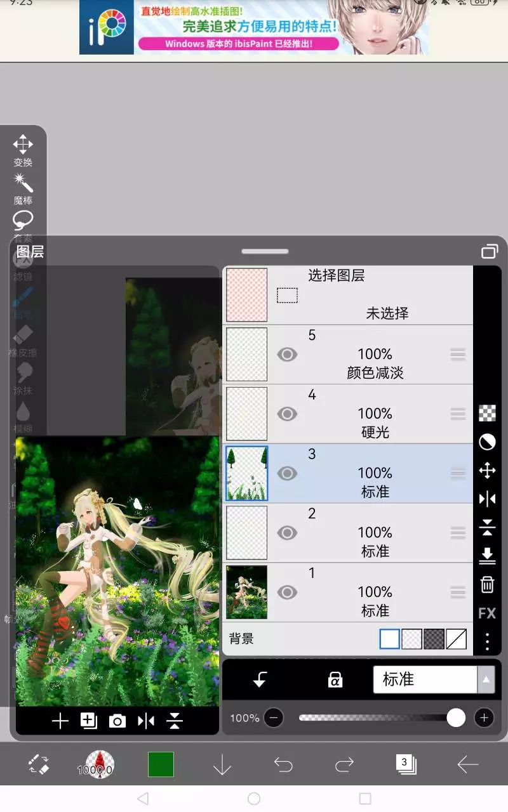Open the FX layer effects
508x812 pixels.
pyautogui.click(x=487, y=613)
